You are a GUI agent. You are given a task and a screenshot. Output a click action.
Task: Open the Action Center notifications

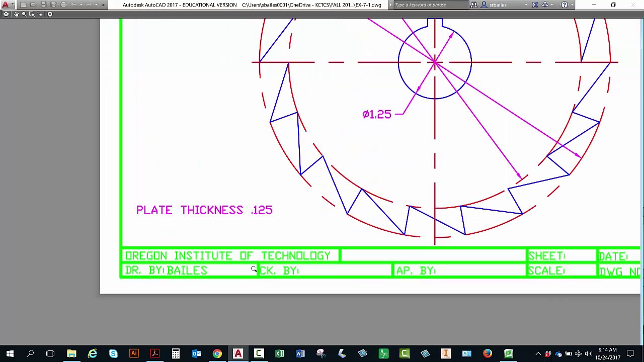click(630, 353)
